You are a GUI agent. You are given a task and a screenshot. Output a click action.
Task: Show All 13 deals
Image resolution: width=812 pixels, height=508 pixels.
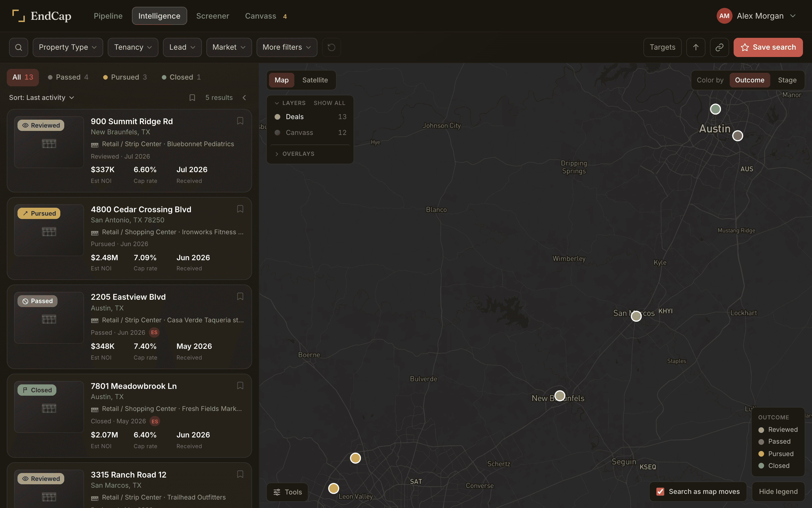(23, 77)
